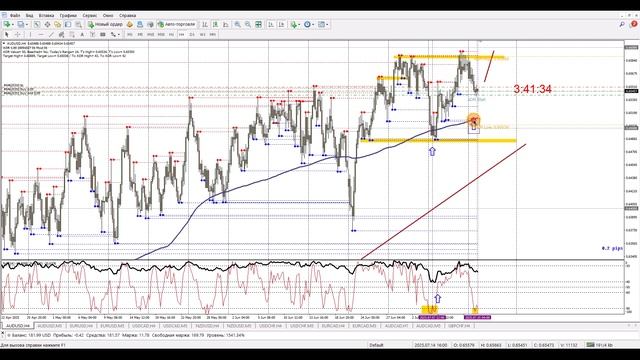This screenshot has width=640, height=360.
Task: Open the Файл menu
Action: click(15, 16)
